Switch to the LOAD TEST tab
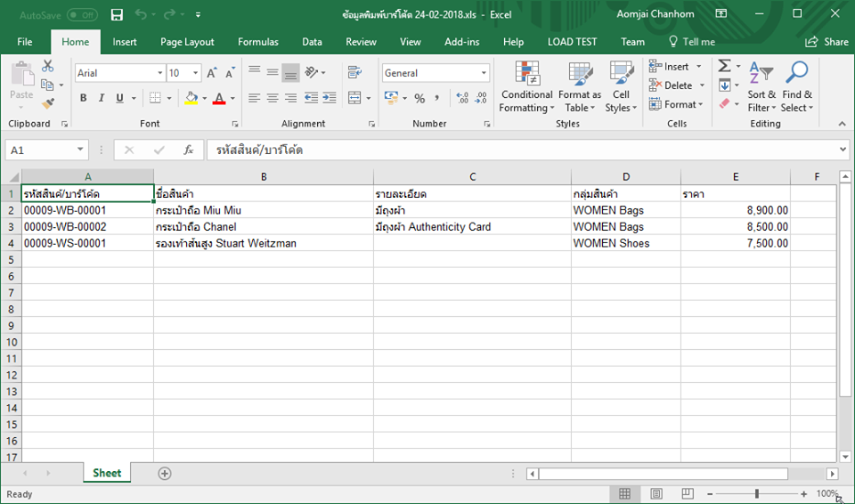The height and width of the screenshot is (504, 855). [x=572, y=42]
